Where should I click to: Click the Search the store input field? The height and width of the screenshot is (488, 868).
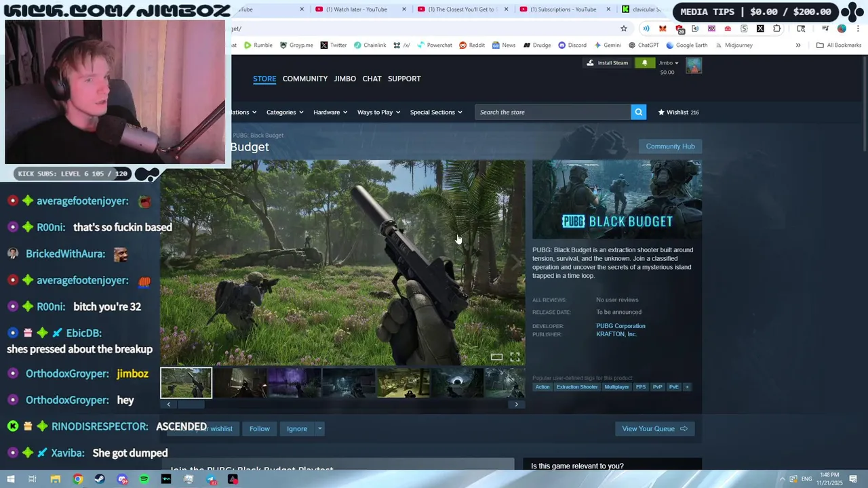pos(553,112)
